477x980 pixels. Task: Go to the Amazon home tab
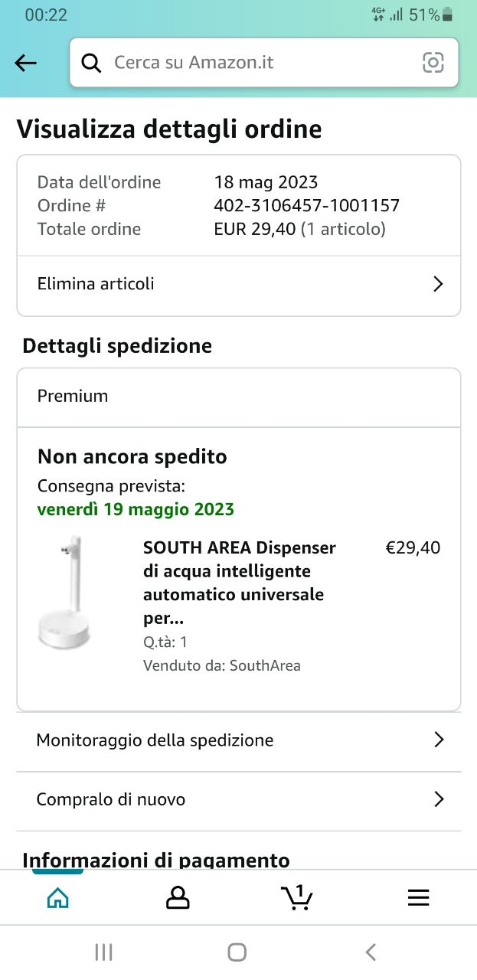[57, 897]
